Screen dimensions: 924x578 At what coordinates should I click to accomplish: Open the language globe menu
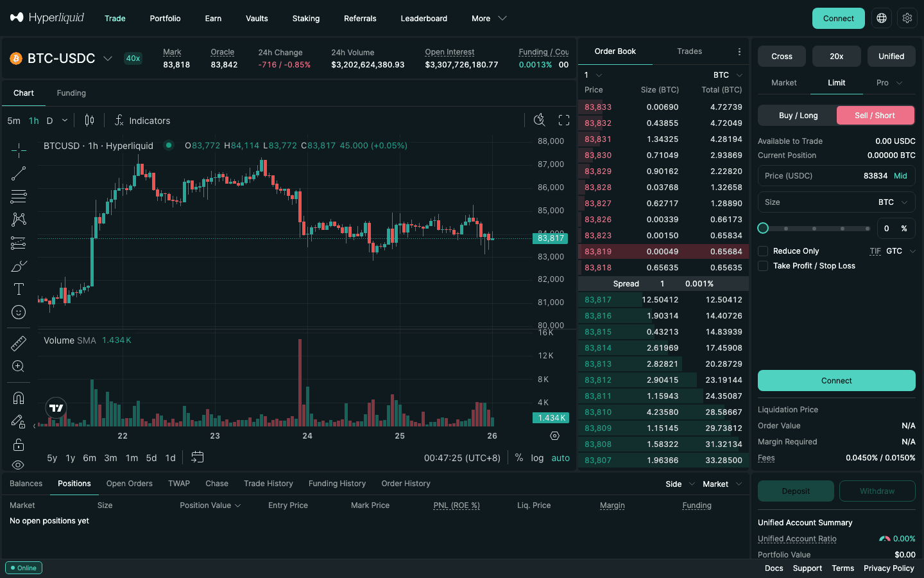pos(882,18)
